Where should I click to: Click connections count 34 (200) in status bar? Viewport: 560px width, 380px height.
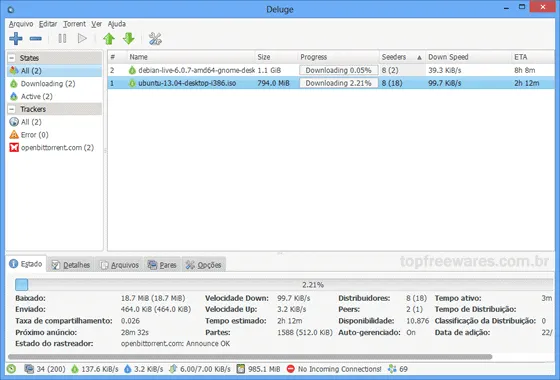[x=45, y=369]
